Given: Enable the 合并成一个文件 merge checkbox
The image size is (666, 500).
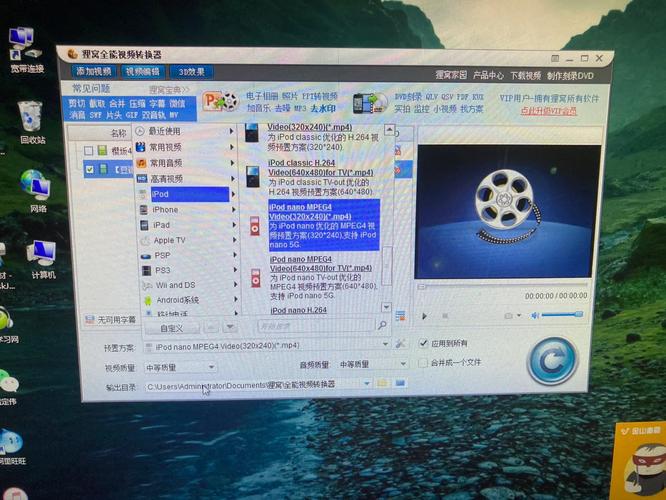Looking at the screenshot, I should (423, 363).
